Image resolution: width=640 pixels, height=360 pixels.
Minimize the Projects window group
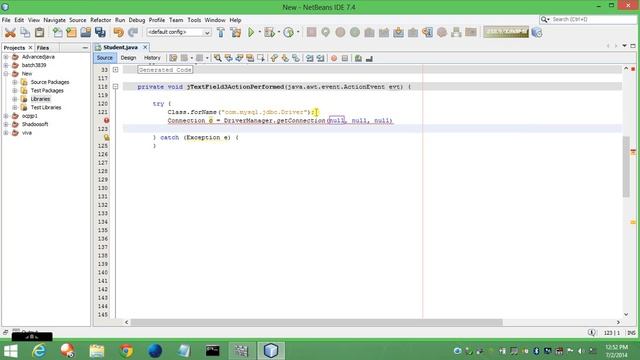click(x=85, y=48)
